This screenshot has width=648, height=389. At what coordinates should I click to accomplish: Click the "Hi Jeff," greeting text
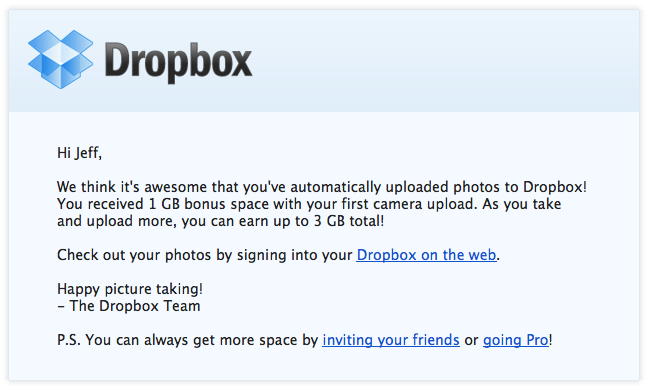(79, 153)
